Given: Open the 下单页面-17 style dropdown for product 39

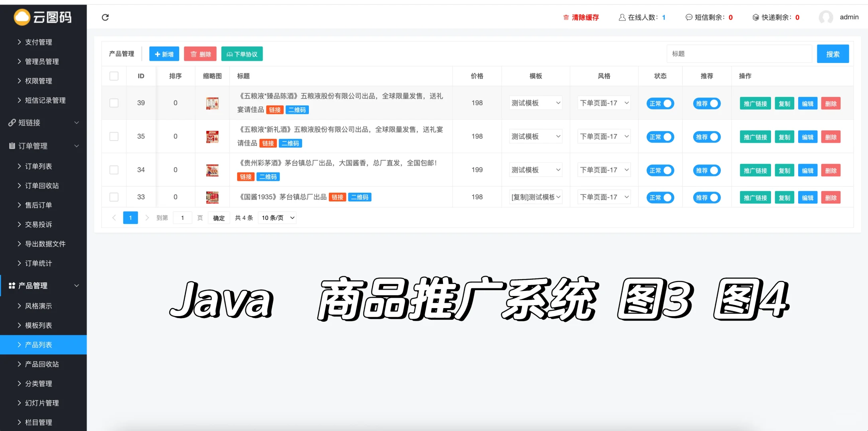Looking at the screenshot, I should click(603, 103).
